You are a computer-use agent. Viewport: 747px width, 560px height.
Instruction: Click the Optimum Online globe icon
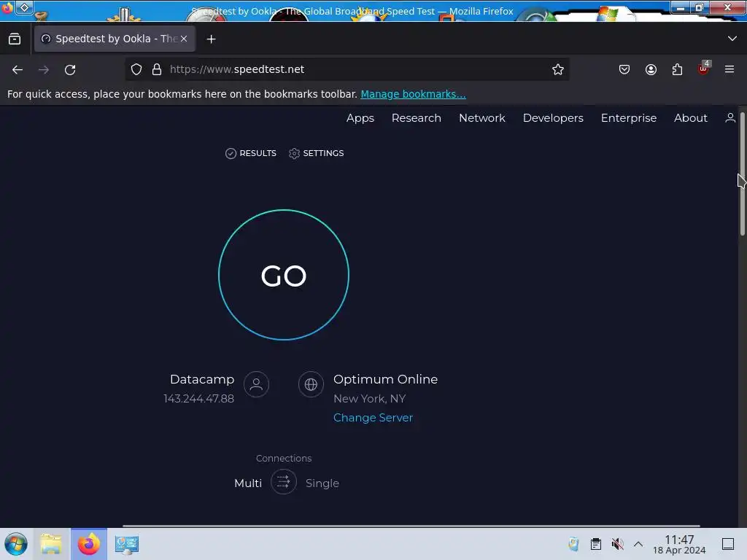(311, 384)
